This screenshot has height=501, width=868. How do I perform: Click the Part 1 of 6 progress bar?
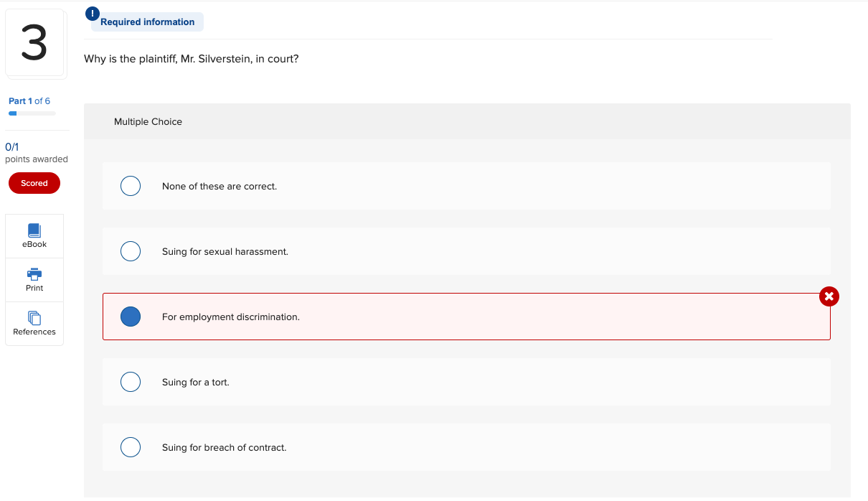(32, 113)
